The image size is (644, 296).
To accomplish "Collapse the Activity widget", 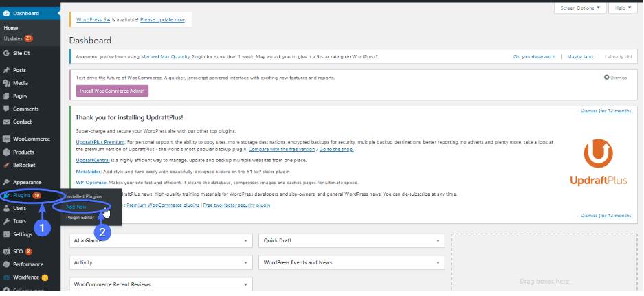I will coord(245,262).
